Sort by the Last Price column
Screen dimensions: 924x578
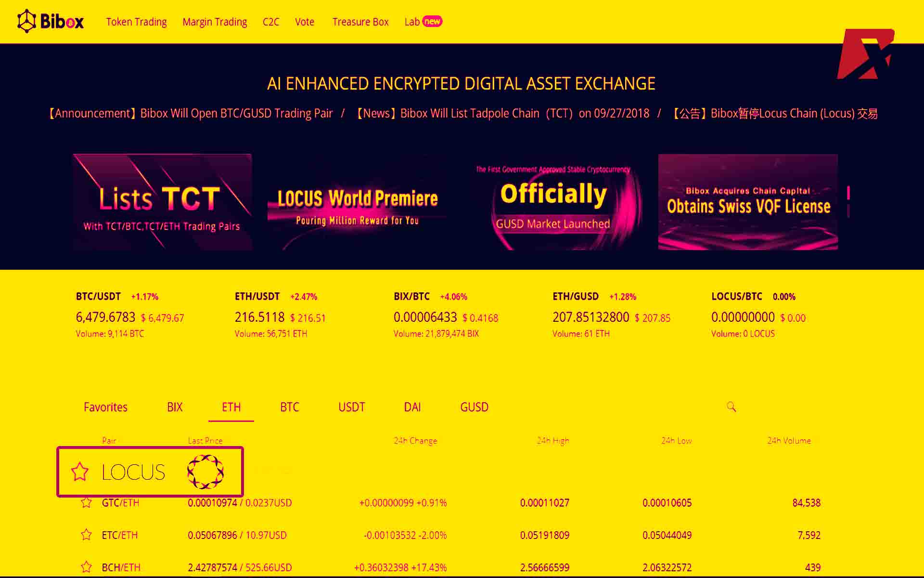tap(205, 441)
